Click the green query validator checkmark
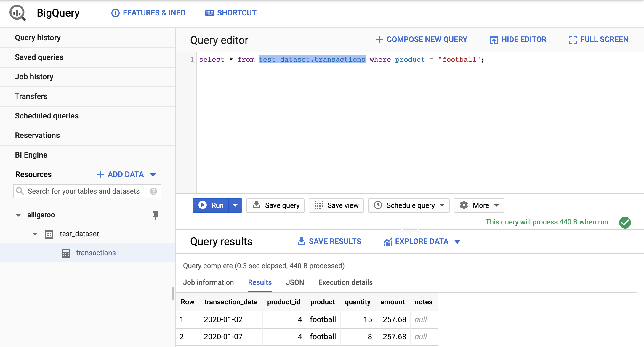This screenshot has width=644, height=347. tap(625, 223)
